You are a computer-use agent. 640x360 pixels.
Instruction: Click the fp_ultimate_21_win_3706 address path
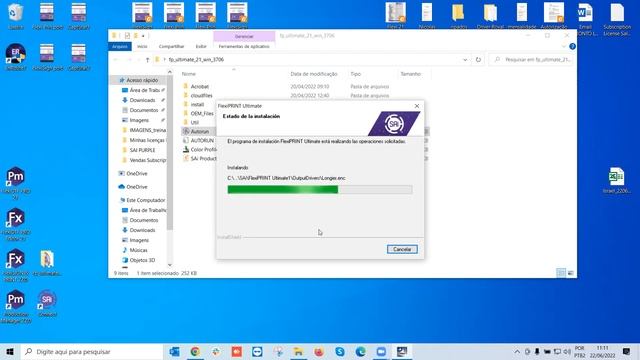pyautogui.click(x=196, y=60)
